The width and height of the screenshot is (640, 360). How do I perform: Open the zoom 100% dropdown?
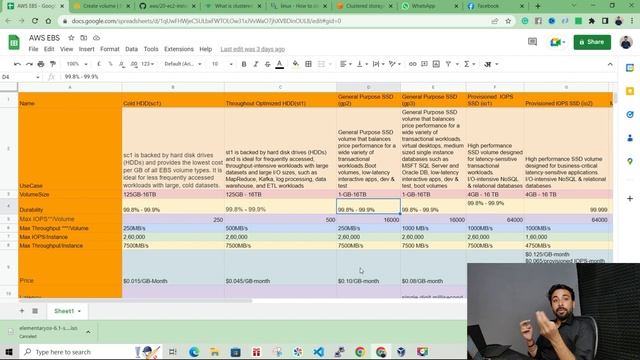77,64
